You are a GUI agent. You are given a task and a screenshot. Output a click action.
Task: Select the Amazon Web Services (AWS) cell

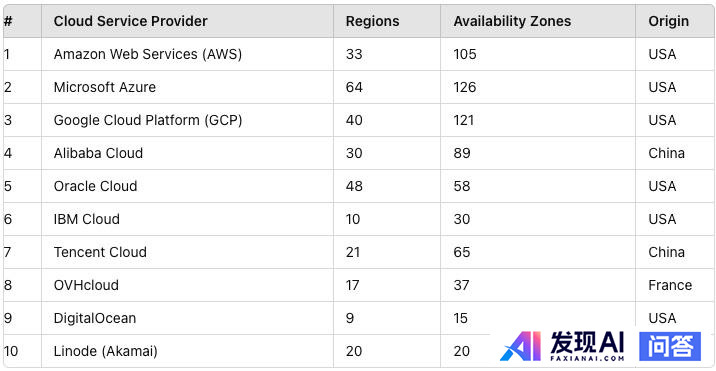187,54
